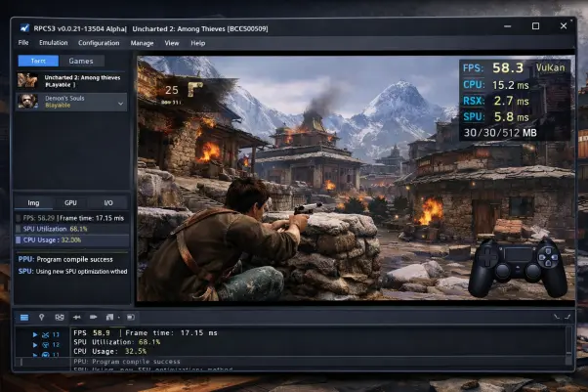Switch to the Img tab

[33, 202]
